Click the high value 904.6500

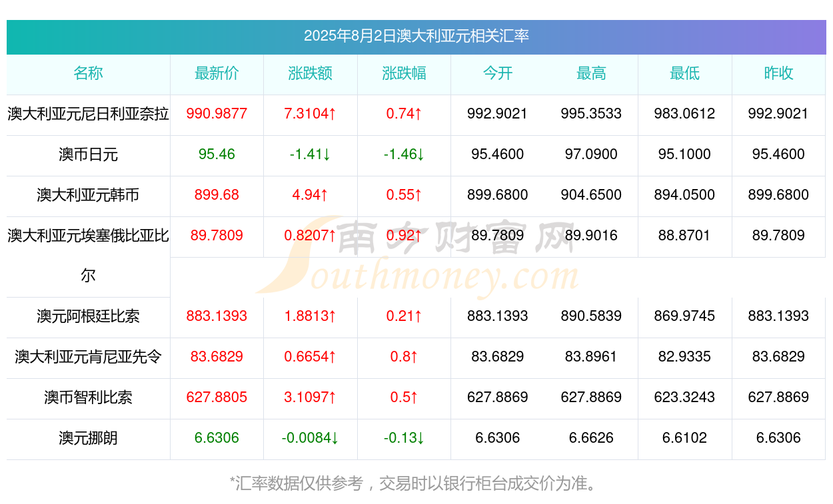click(x=591, y=195)
